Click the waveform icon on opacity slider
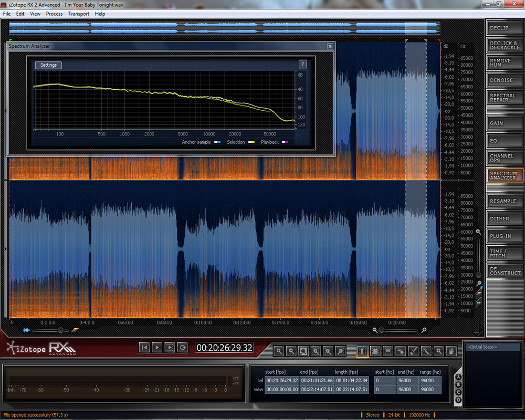This screenshot has width=525, height=420. tap(26, 330)
